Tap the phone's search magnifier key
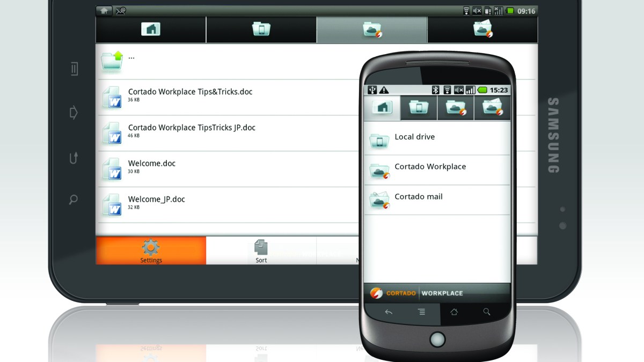This screenshot has width=644, height=362. pos(487,312)
